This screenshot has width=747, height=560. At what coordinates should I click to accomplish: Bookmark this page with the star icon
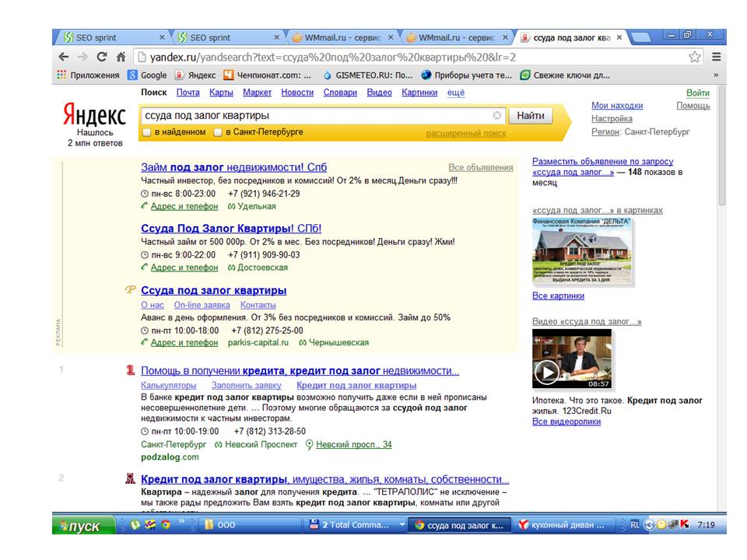tap(694, 57)
